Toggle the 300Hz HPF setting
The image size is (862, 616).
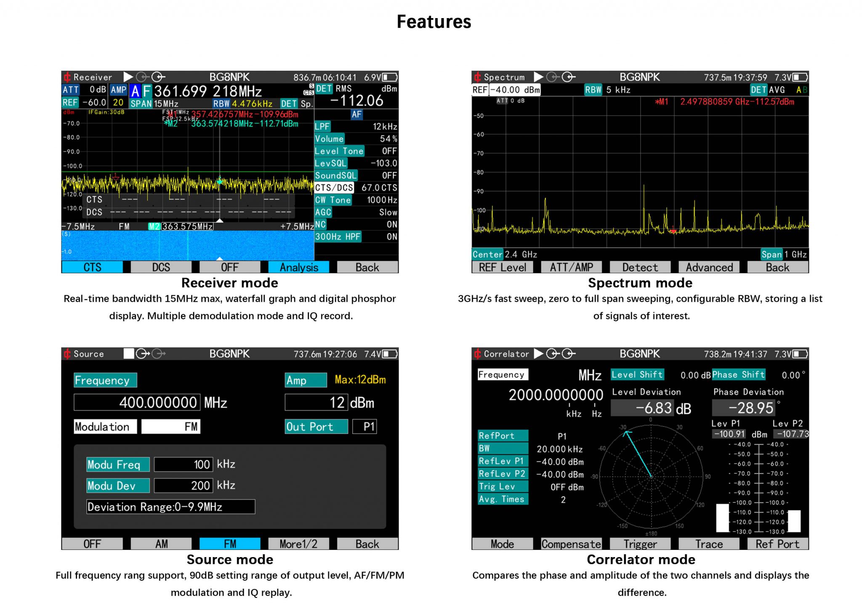[356, 236]
